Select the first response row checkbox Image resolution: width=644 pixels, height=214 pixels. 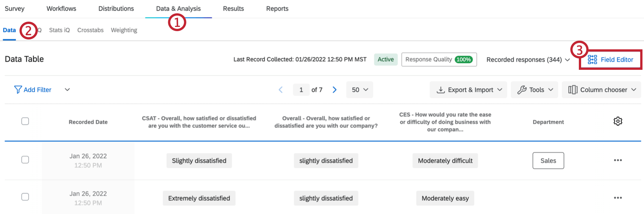(25, 160)
